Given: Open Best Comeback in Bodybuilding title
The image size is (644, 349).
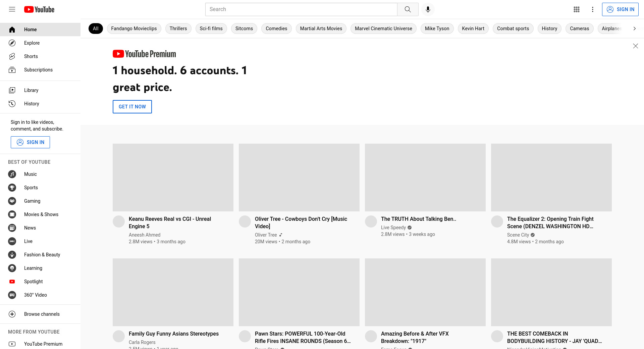Looking at the screenshot, I should coord(554,337).
